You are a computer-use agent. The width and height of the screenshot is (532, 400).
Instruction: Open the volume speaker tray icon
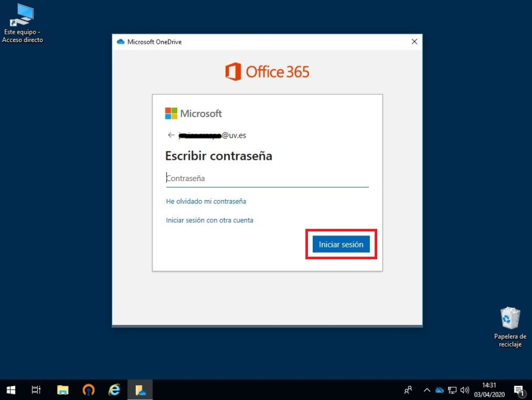[465, 390]
